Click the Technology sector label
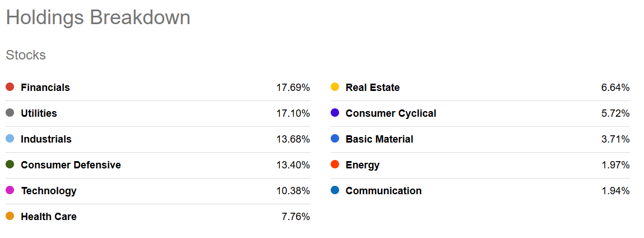Image resolution: width=644 pixels, height=238 pixels. point(49,191)
